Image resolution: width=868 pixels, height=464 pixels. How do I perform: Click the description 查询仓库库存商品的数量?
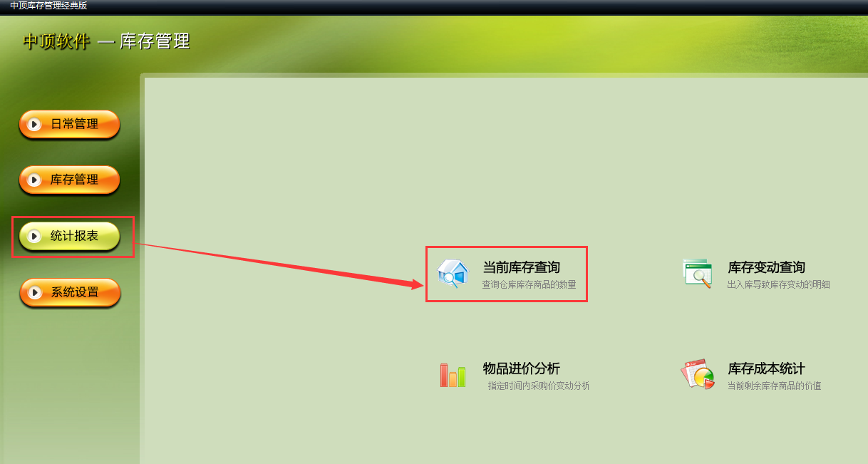coord(529,284)
